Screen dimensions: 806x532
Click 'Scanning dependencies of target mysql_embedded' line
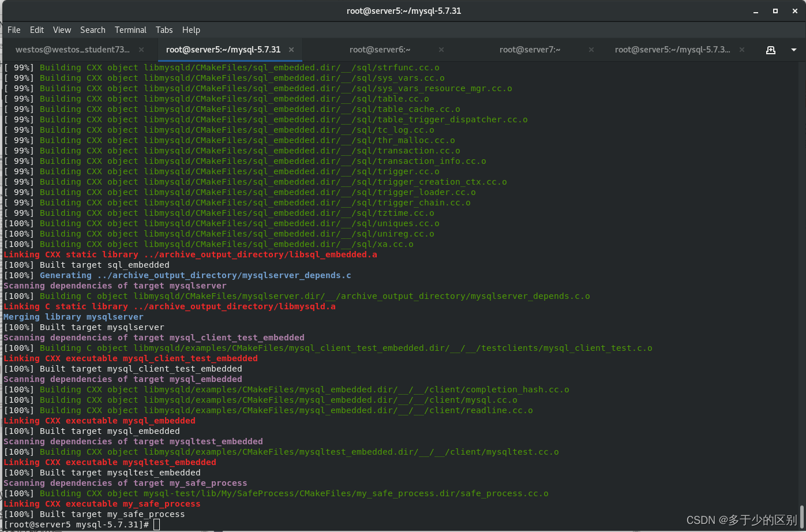(123, 379)
